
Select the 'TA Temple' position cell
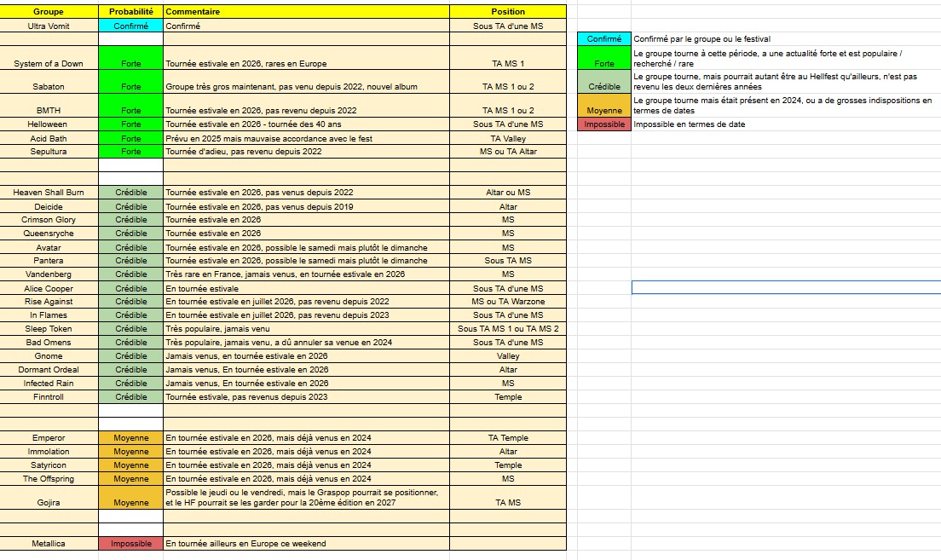pos(508,437)
